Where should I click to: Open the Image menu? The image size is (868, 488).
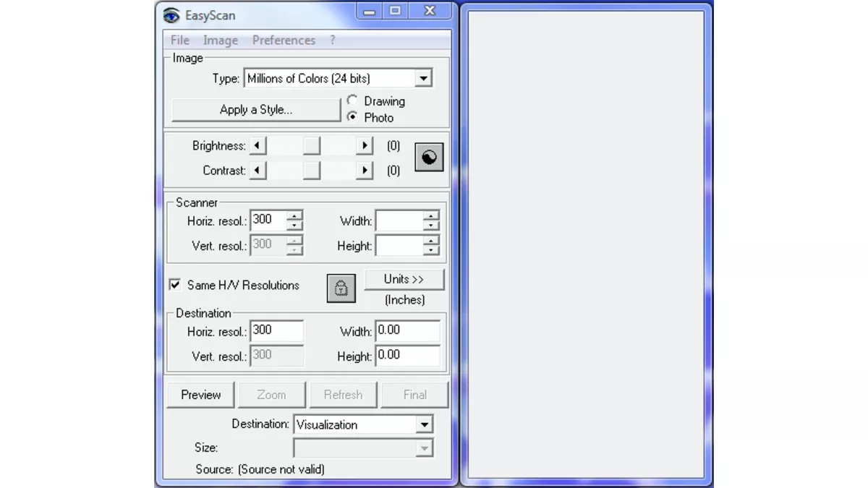click(220, 40)
